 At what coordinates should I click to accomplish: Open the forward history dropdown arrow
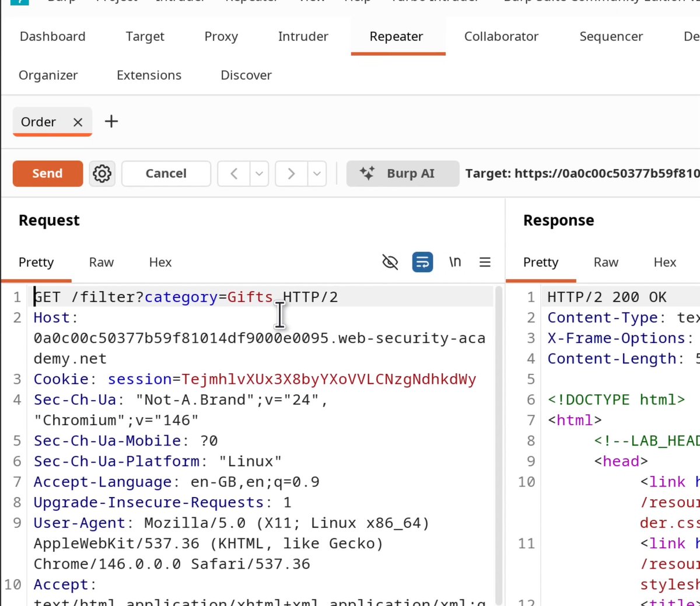[317, 173]
